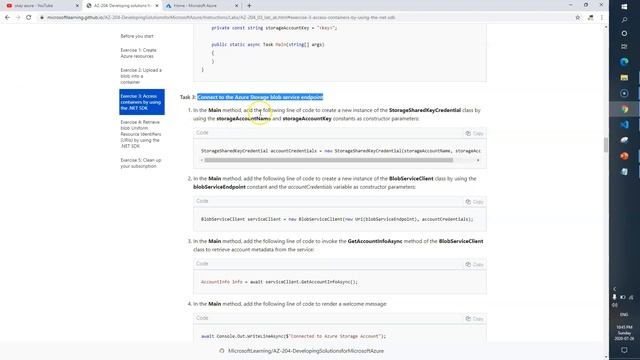Switch to the YouTube tab
The height and width of the screenshot is (360, 640).
pos(41,6)
